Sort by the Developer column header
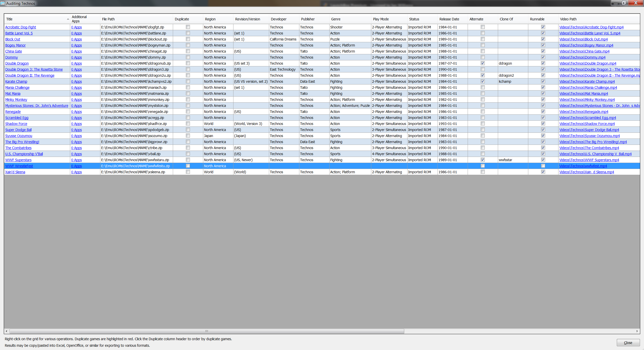 point(284,19)
